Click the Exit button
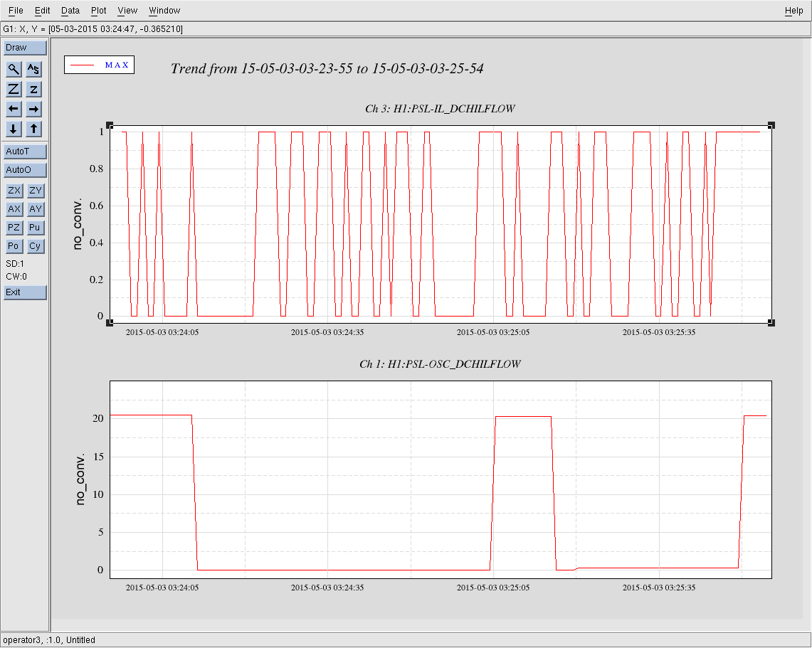Screen dimensions: 812x648 pyautogui.click(x=25, y=292)
